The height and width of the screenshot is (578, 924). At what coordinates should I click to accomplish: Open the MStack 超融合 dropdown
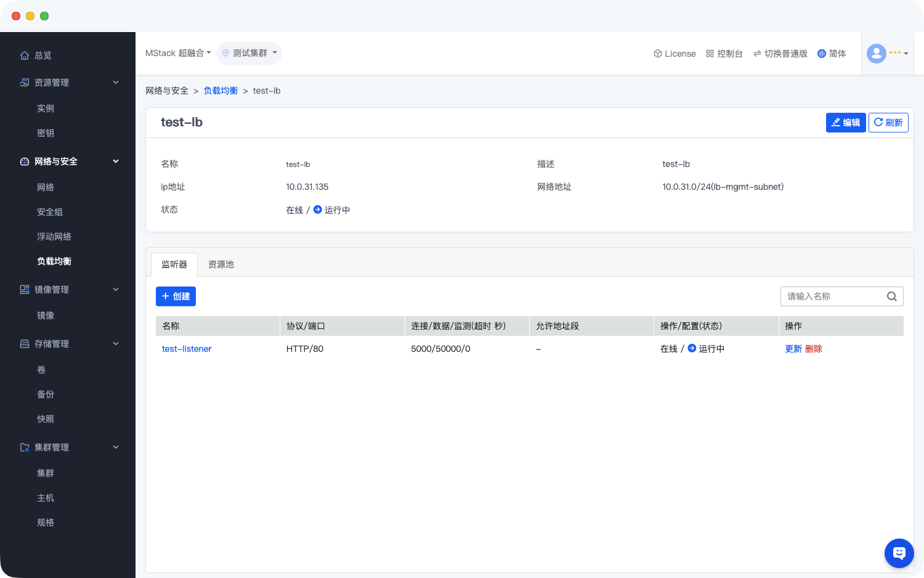click(178, 53)
